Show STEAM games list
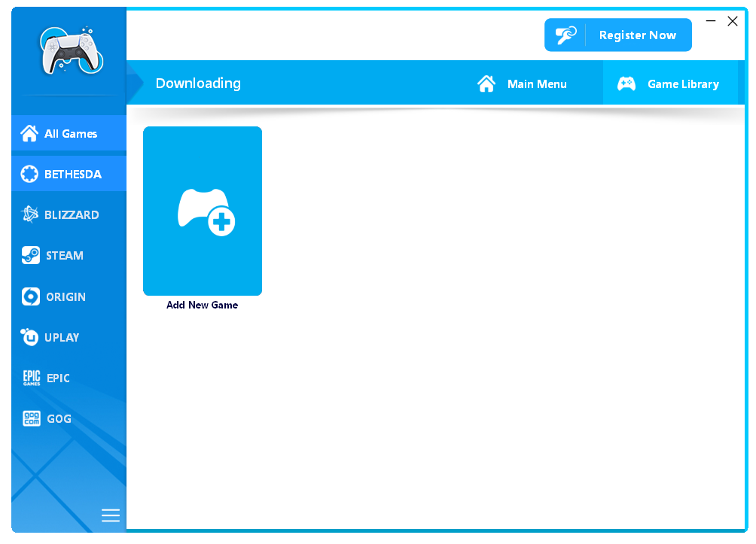Screen dimensions: 756x544 [x=69, y=255]
